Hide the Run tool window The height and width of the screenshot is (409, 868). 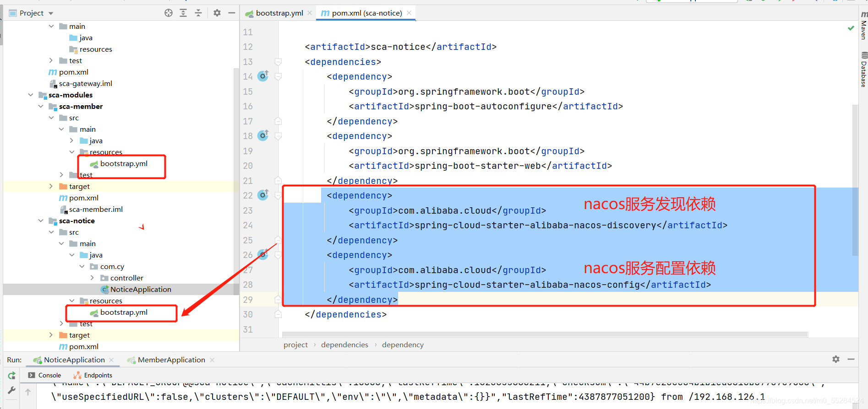851,359
